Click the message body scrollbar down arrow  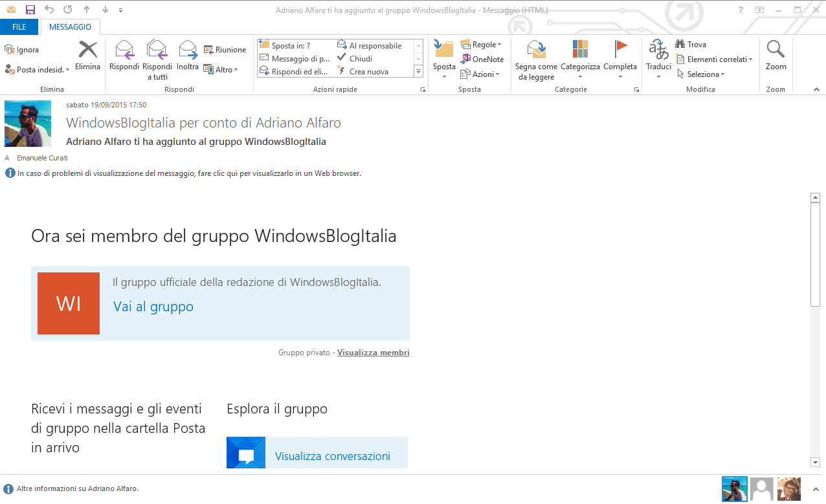(x=816, y=462)
